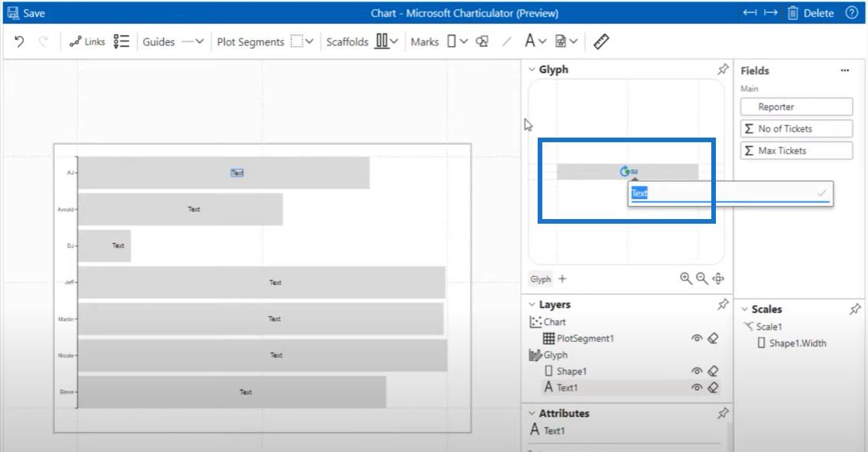Select the line mark tool

click(x=506, y=42)
